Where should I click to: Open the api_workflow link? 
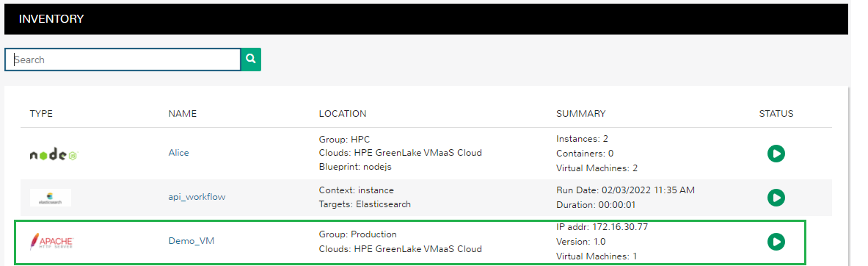pyautogui.click(x=197, y=197)
